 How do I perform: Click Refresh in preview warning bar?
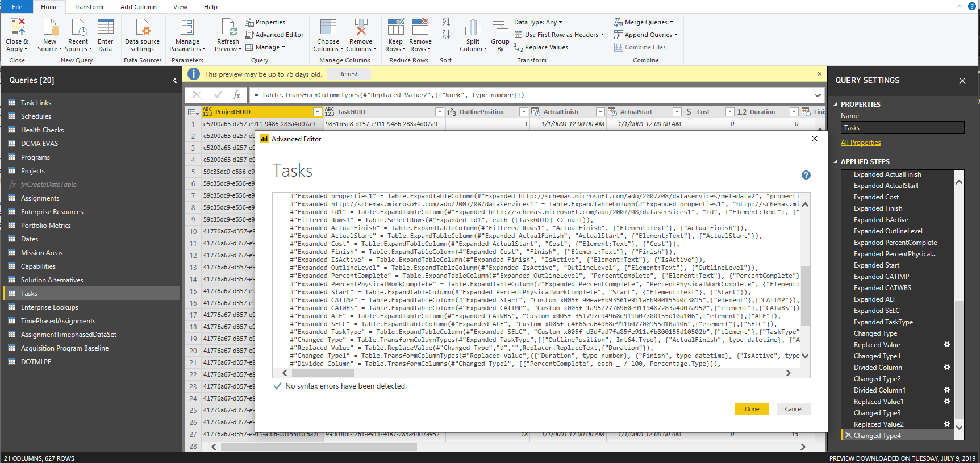pos(349,74)
